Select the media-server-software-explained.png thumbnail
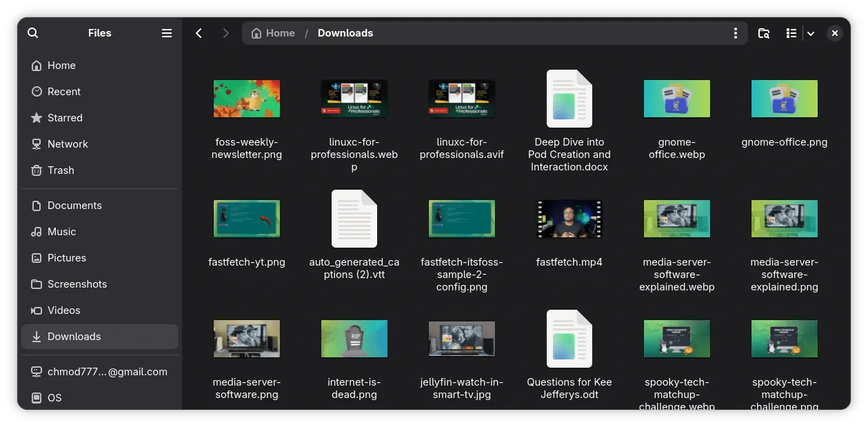 point(785,219)
